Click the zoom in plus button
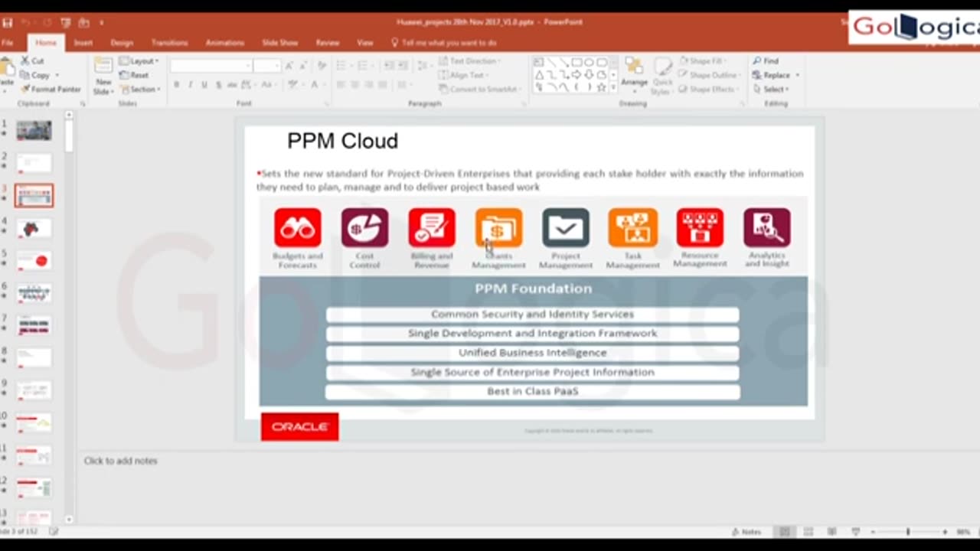The image size is (980, 551). pyautogui.click(x=945, y=531)
